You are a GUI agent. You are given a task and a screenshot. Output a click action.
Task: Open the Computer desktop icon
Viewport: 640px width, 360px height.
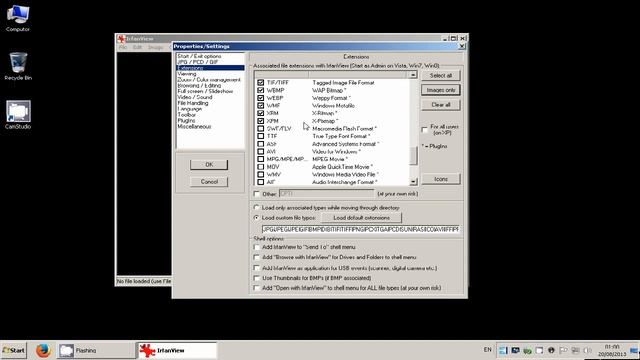[18, 18]
